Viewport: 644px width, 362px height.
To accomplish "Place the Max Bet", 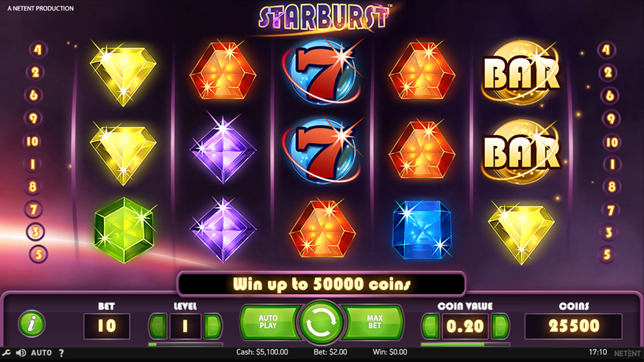I will [x=374, y=322].
